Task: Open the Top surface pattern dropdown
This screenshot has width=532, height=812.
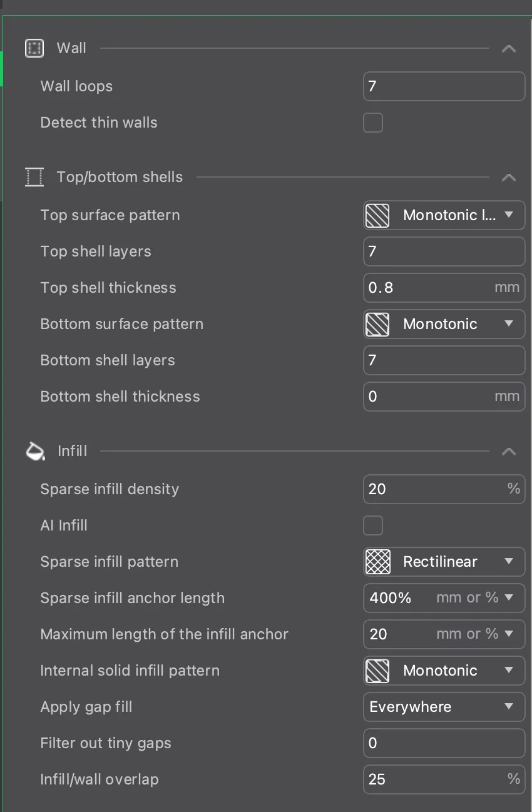Action: [509, 215]
